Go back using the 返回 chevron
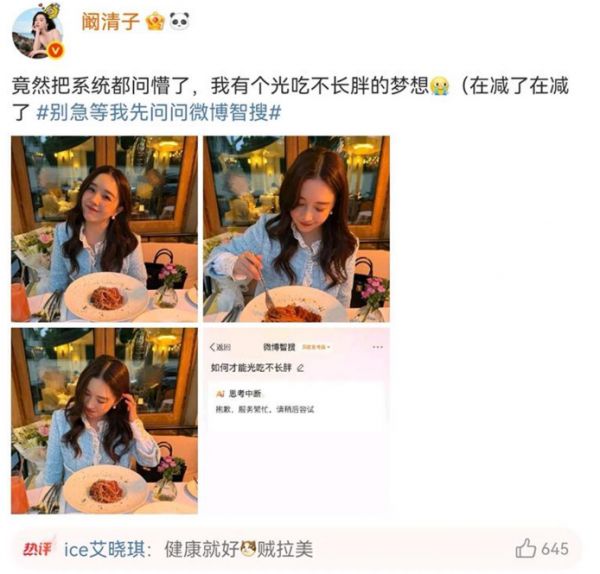The image size is (600, 574). pos(220,347)
